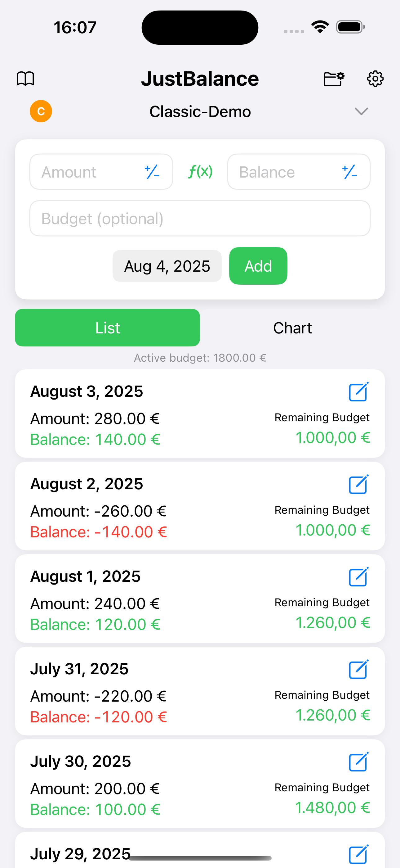The width and height of the screenshot is (400, 868).
Task: Select the List tab
Action: click(x=107, y=328)
